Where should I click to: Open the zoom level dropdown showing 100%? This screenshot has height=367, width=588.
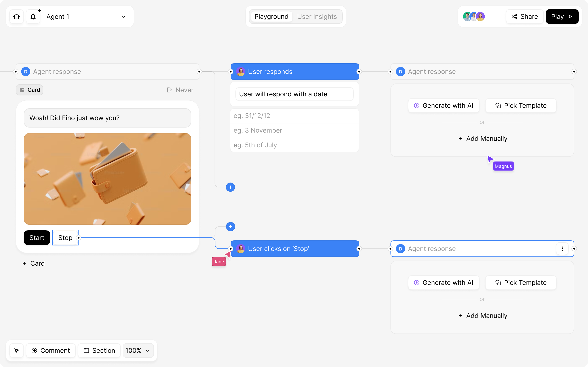click(138, 350)
